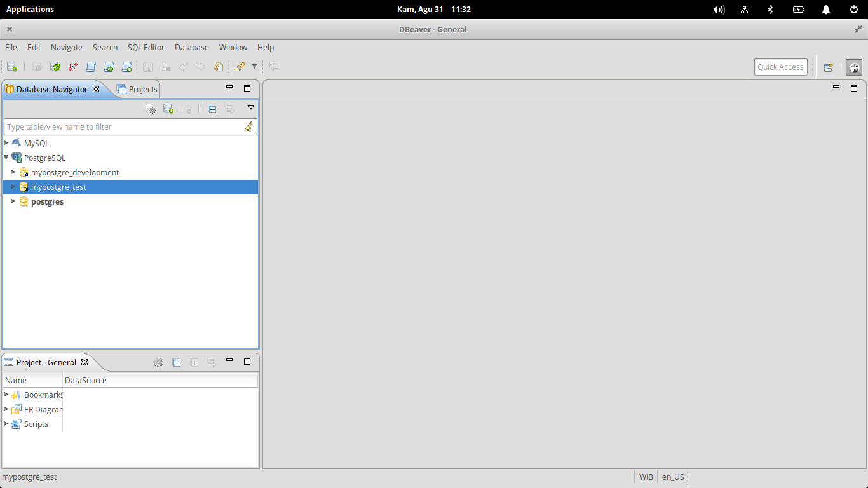Open the Edit menu
This screenshot has width=868, height=488.
pos(34,47)
